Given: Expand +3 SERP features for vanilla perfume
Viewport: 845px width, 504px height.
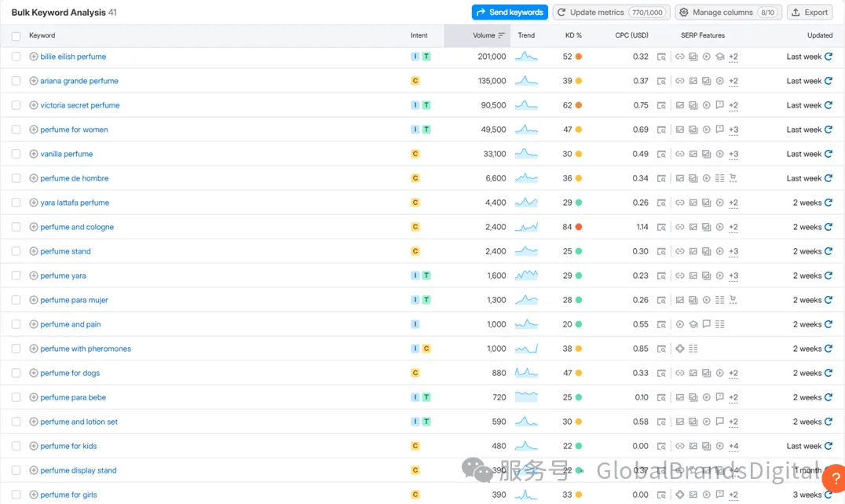Looking at the screenshot, I should [x=733, y=154].
